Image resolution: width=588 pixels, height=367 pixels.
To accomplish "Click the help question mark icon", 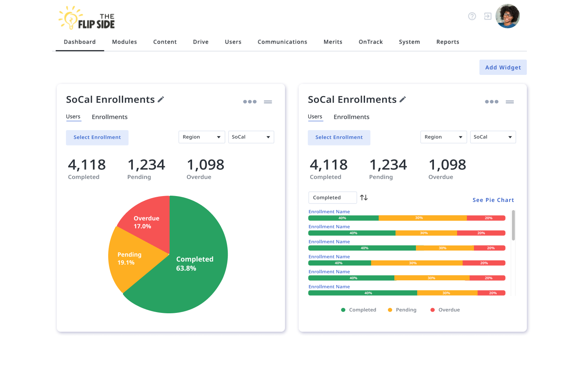I will pyautogui.click(x=472, y=16).
